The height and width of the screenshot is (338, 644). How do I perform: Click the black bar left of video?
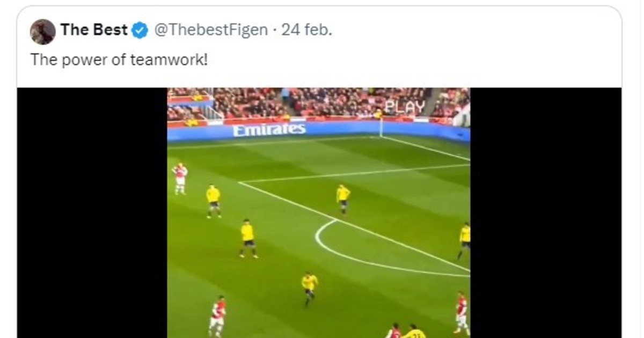click(x=92, y=213)
